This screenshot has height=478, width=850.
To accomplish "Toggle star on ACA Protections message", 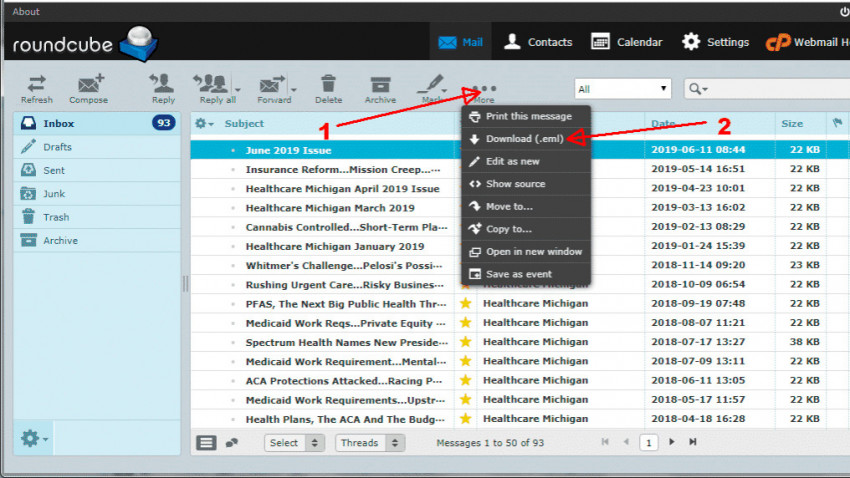I will pyautogui.click(x=466, y=380).
